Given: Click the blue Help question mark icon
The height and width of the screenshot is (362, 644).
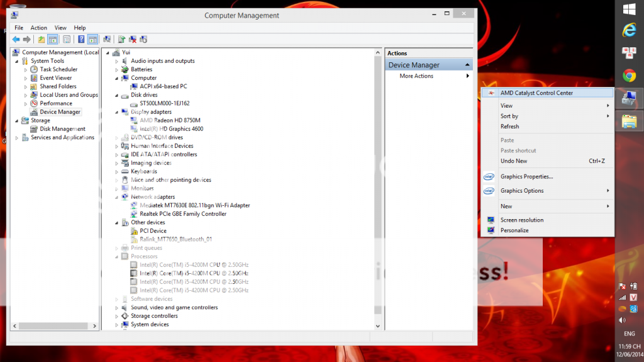Looking at the screenshot, I should click(x=81, y=39).
